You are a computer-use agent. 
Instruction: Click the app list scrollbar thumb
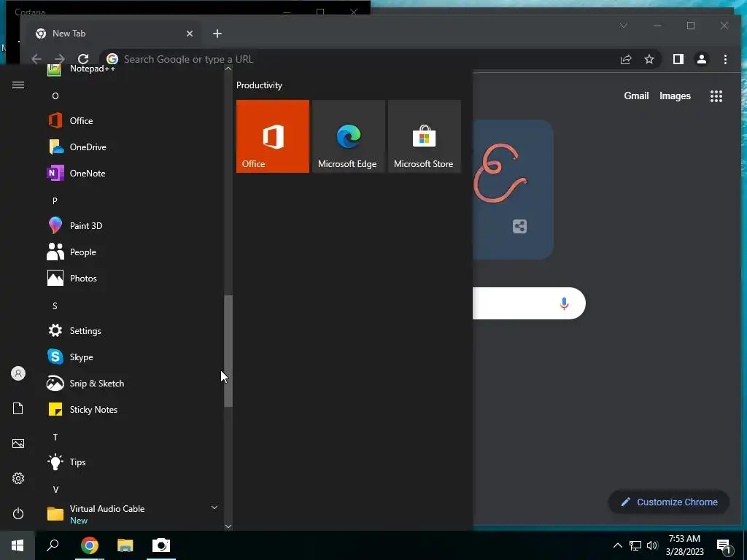point(228,351)
